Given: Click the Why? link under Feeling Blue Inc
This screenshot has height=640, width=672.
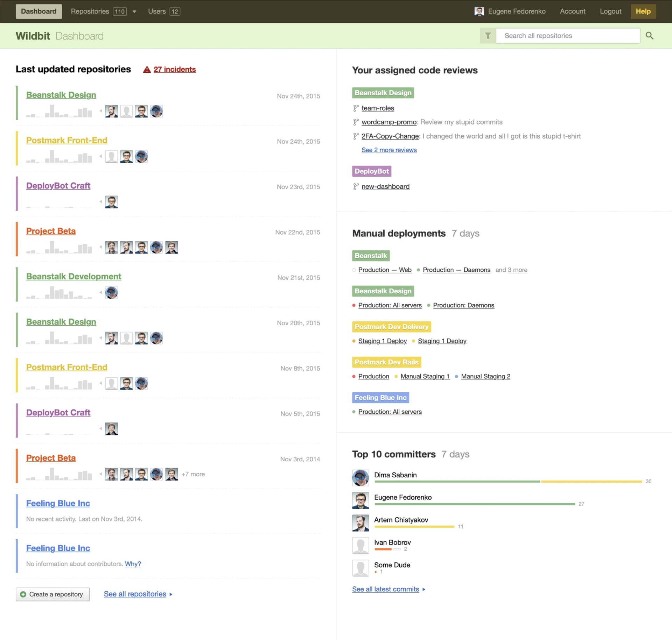Looking at the screenshot, I should point(133,564).
